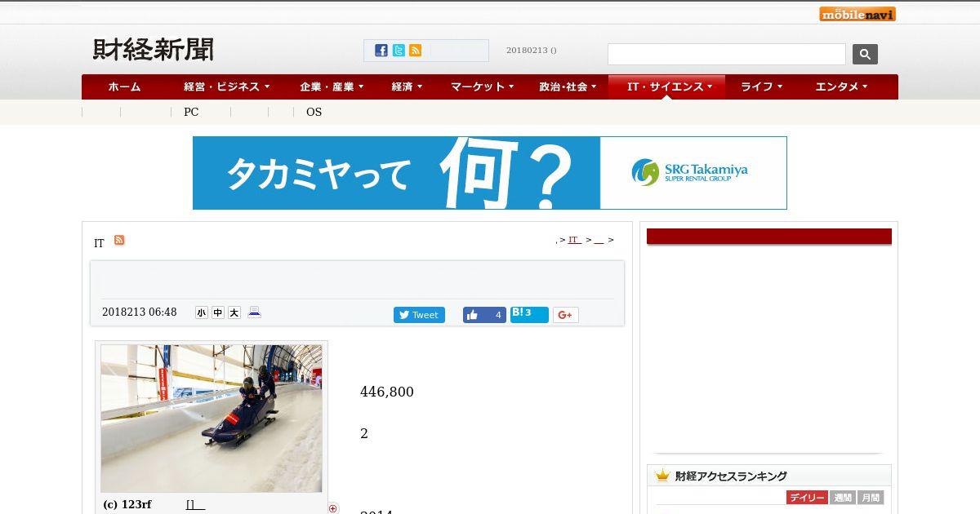Click the print icon by font sizes
This screenshot has width=980, height=514.
[x=254, y=312]
